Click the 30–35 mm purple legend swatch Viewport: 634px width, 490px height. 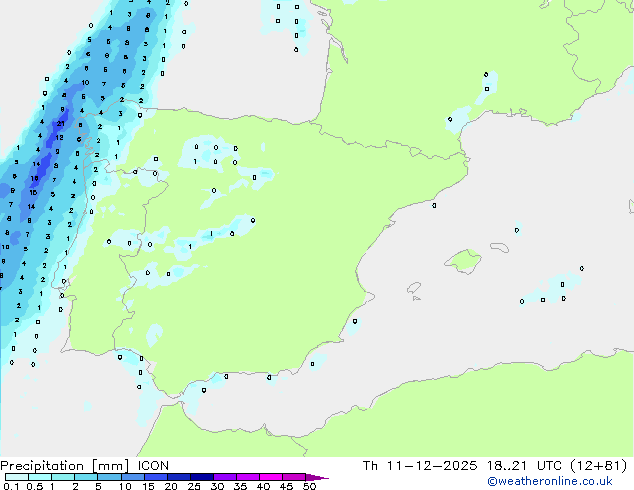point(225,477)
